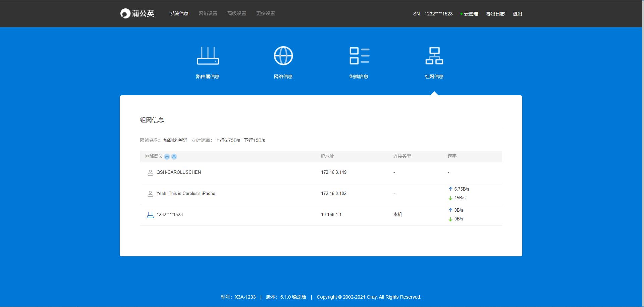The width and height of the screenshot is (644, 307).
Task: Select the QSH-CAROLUSCHEN member name
Action: 179,172
